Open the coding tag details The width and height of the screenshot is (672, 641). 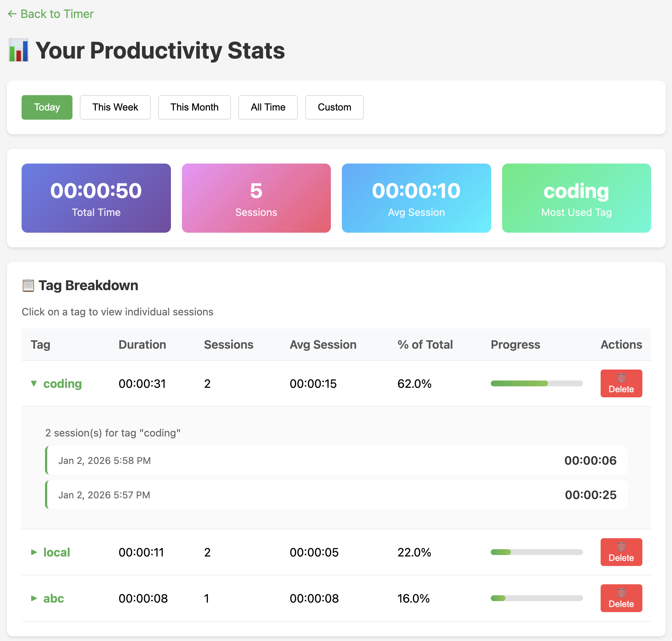click(x=63, y=383)
